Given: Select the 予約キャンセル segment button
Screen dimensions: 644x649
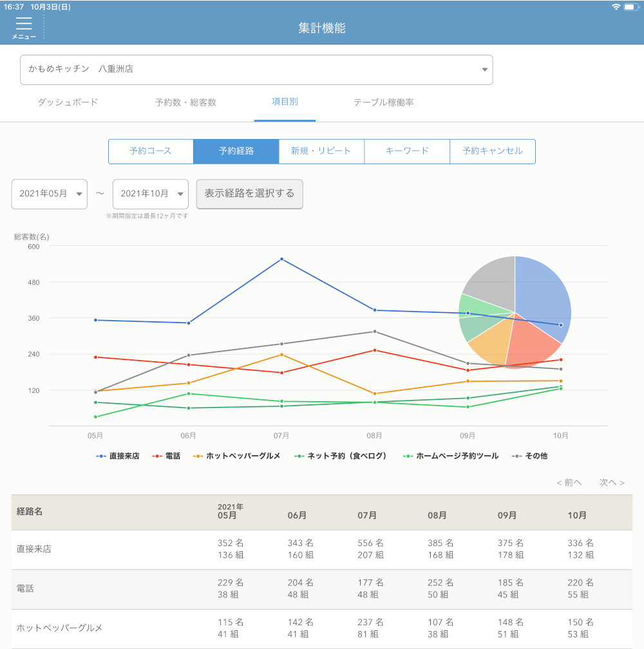Looking at the screenshot, I should pyautogui.click(x=493, y=151).
